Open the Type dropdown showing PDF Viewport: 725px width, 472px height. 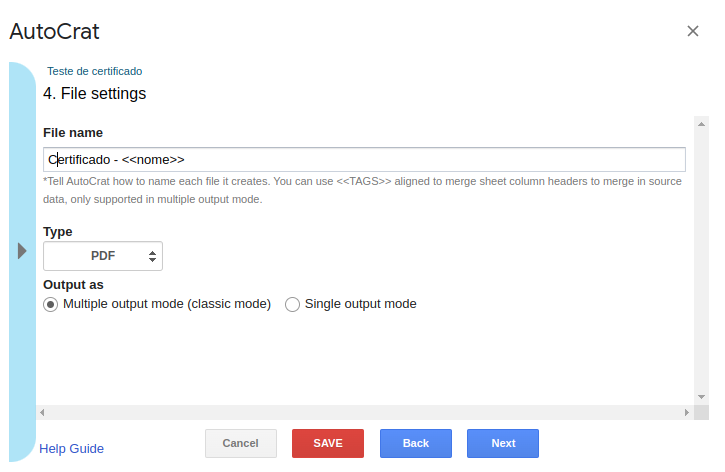103,256
